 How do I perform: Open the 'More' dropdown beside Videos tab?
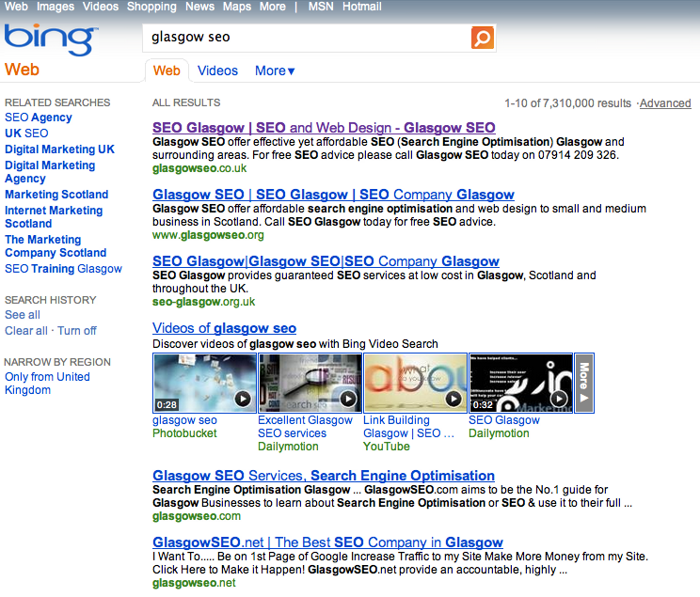(275, 71)
